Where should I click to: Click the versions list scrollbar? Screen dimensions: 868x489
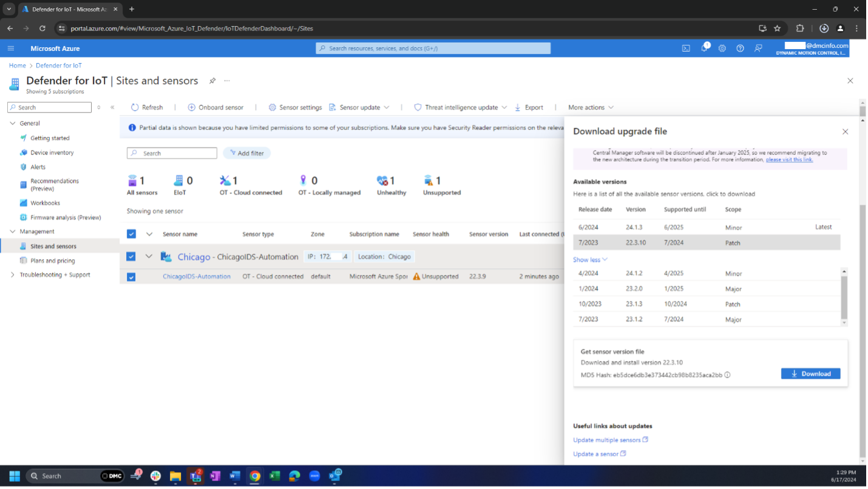[844, 297]
